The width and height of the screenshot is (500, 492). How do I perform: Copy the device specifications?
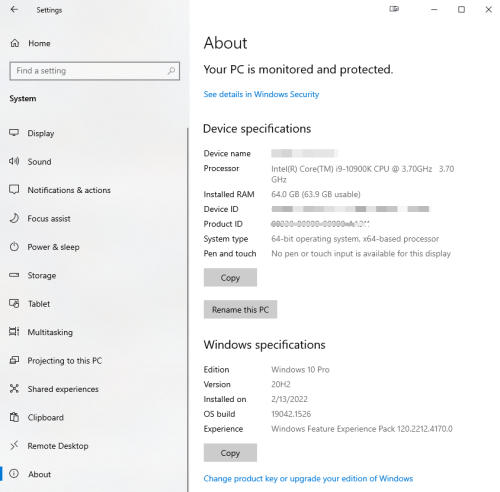[x=230, y=277]
